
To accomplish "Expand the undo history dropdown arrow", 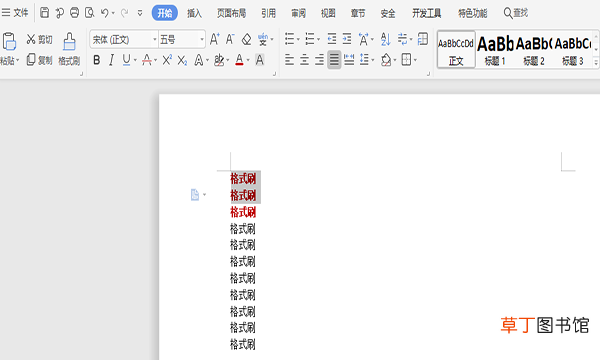I will (113, 13).
